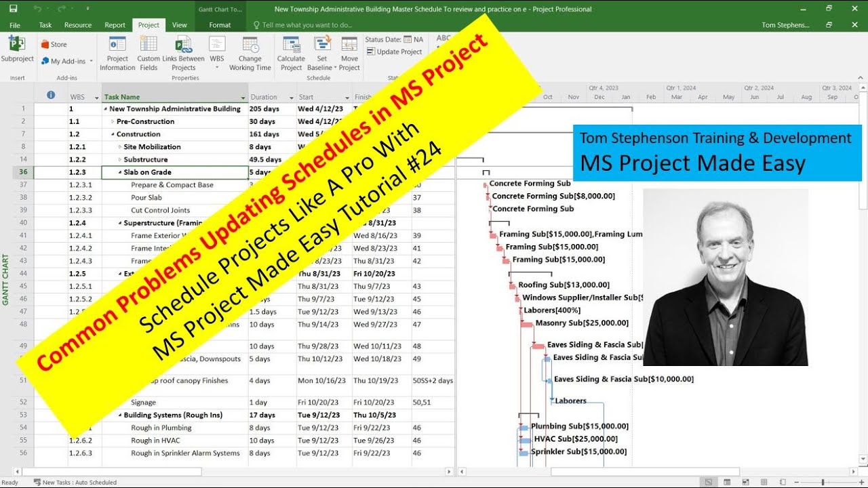The image size is (868, 488).
Task: Open the Task Name column filter arrow
Action: point(243,98)
